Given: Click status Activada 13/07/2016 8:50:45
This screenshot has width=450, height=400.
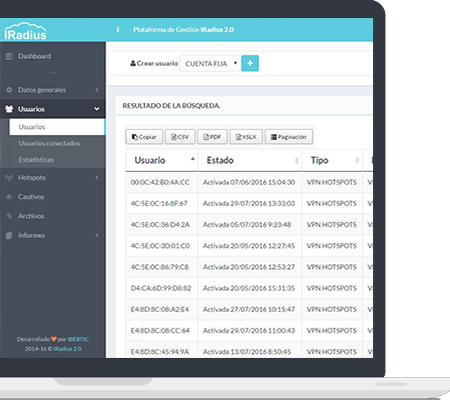Looking at the screenshot, I should pos(247,352).
